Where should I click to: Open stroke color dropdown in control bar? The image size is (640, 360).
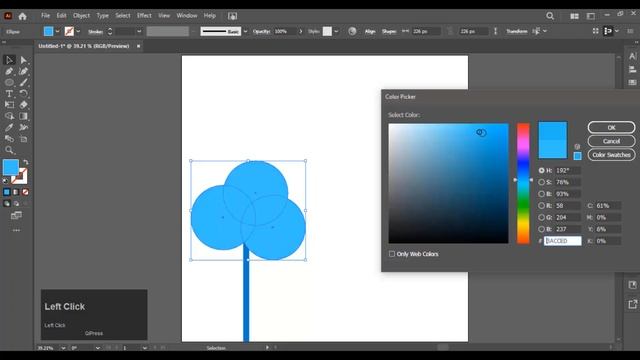[78, 31]
